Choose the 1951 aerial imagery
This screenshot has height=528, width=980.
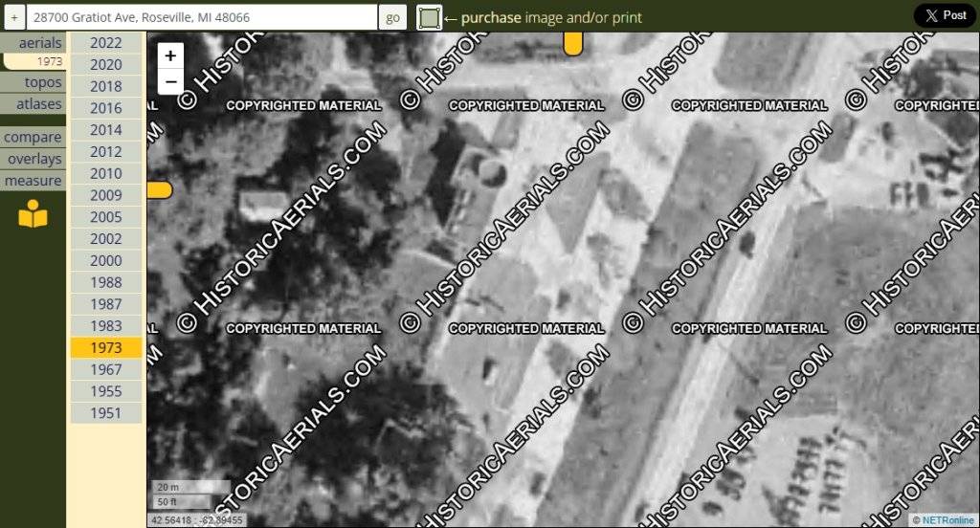105,413
